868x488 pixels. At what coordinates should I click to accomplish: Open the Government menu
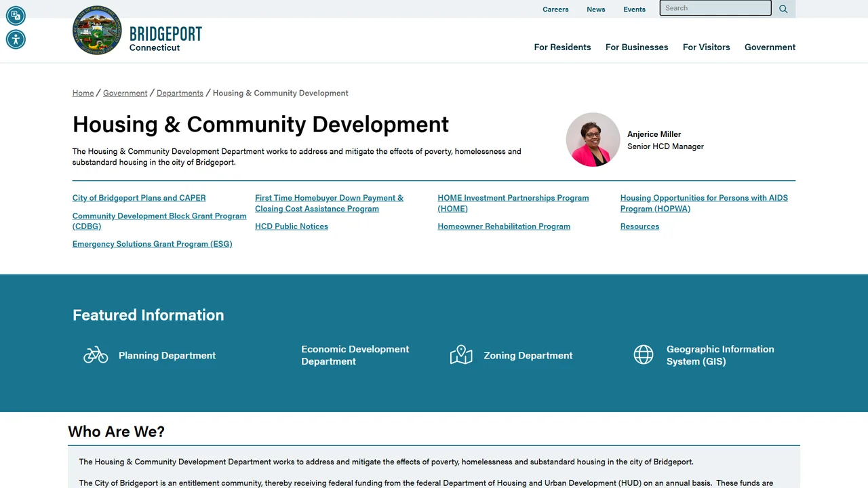pos(770,47)
